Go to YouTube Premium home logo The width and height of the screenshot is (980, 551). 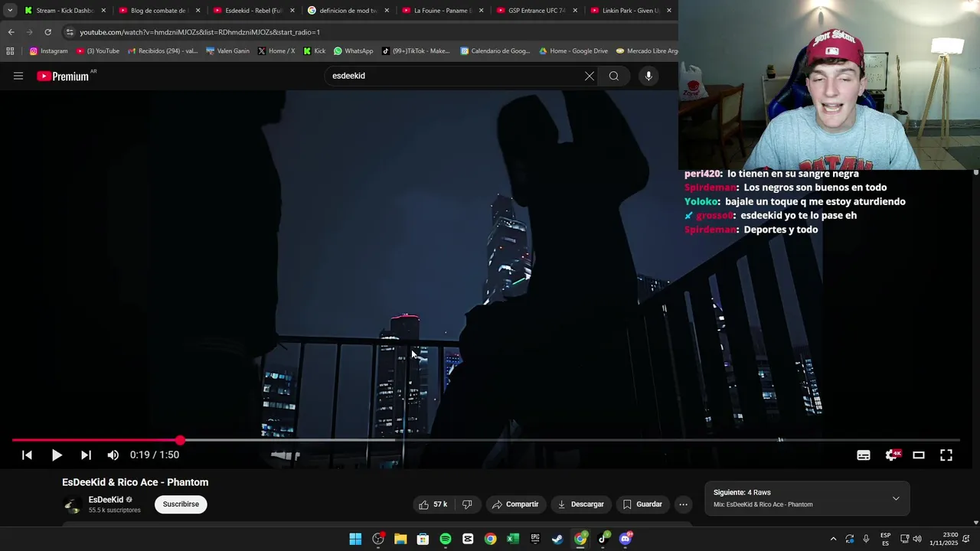point(64,76)
